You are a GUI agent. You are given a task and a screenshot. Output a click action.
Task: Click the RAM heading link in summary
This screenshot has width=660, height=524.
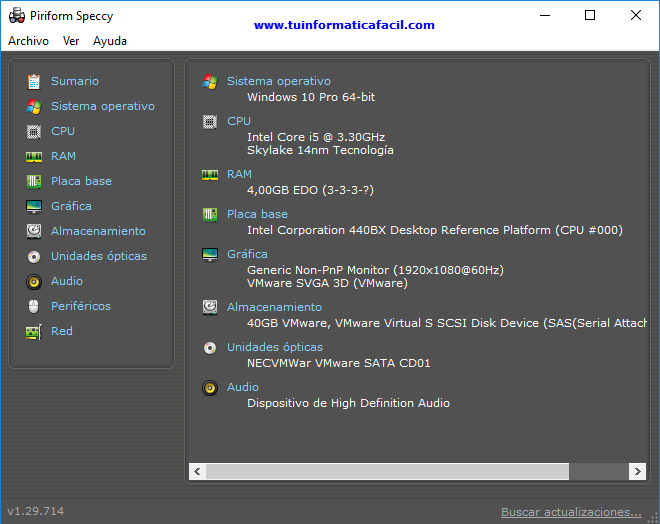click(239, 174)
